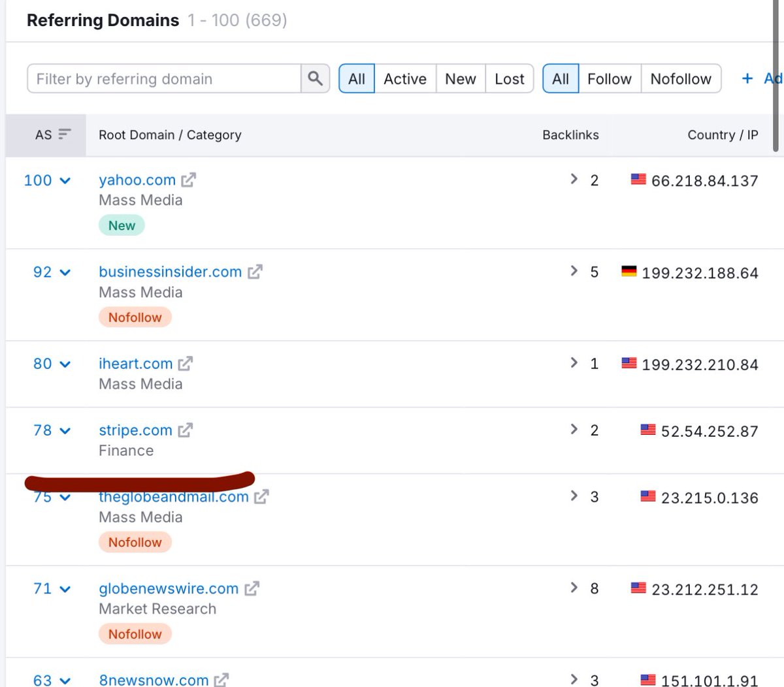Expand the AS 63 chevron for 8newsnow.com

tap(65, 680)
